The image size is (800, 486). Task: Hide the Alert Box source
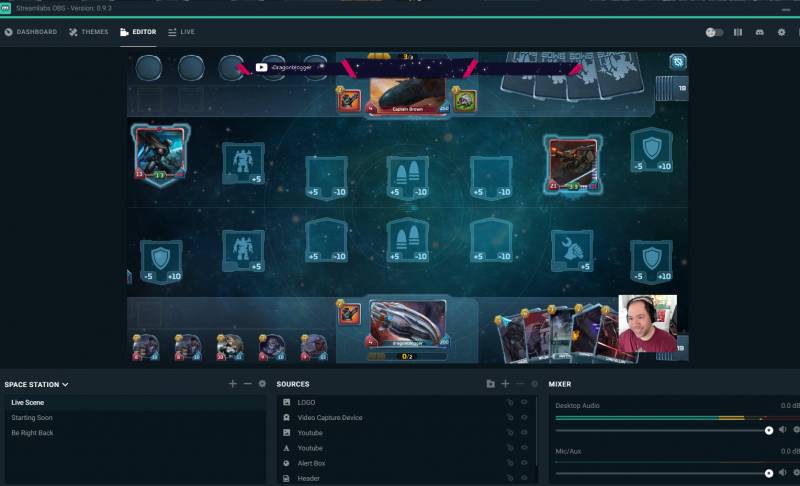[524, 464]
